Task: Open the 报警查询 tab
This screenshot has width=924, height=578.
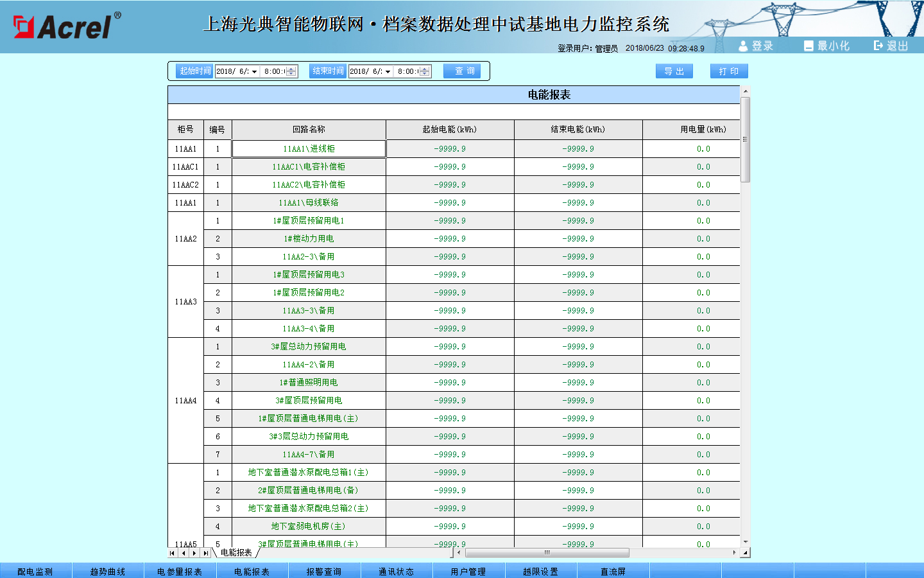Action: (324, 571)
